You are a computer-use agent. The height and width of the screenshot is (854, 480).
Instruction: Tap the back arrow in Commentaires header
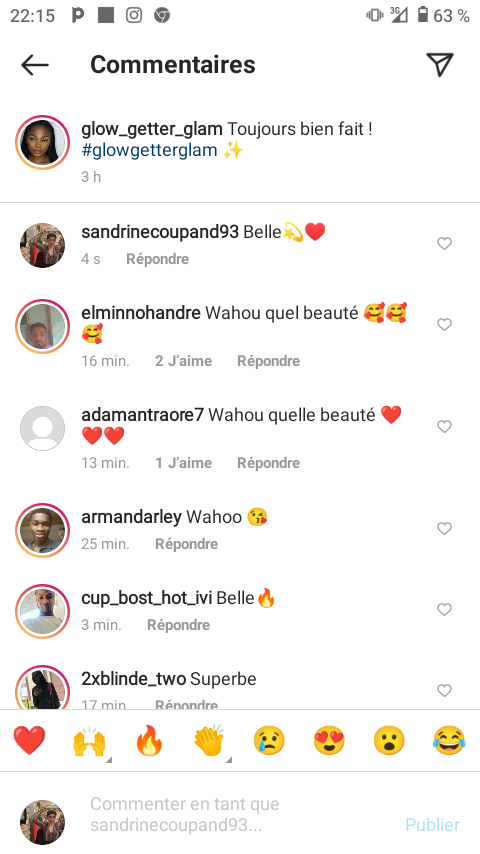[35, 65]
